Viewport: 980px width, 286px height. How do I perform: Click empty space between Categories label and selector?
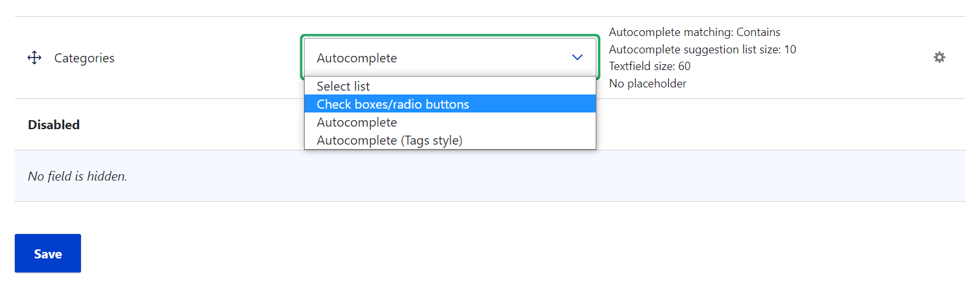tap(206, 58)
